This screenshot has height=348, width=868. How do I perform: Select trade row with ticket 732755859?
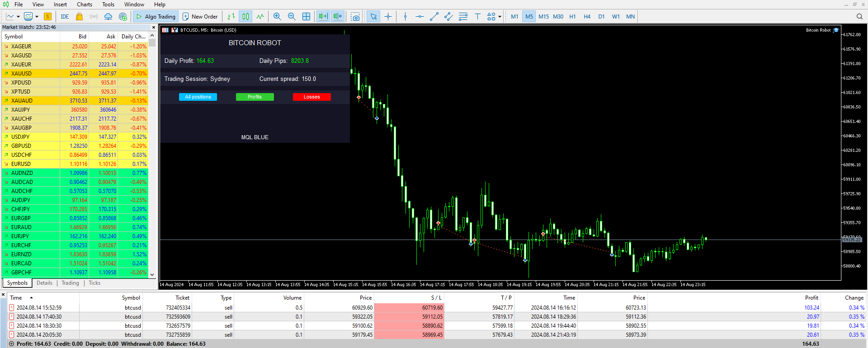[x=436, y=335]
